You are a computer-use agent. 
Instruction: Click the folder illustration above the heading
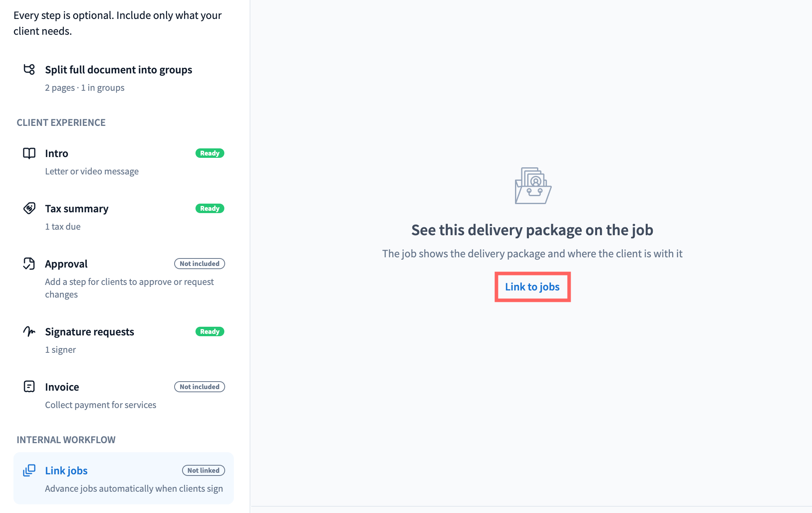533,185
